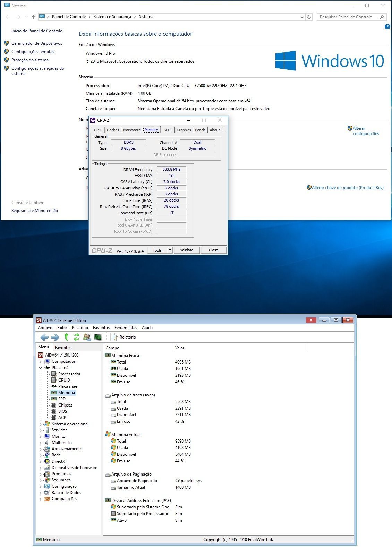Viewport: 392px width, 547px height.
Task: Expand the Rede tree node
Action: [40, 455]
